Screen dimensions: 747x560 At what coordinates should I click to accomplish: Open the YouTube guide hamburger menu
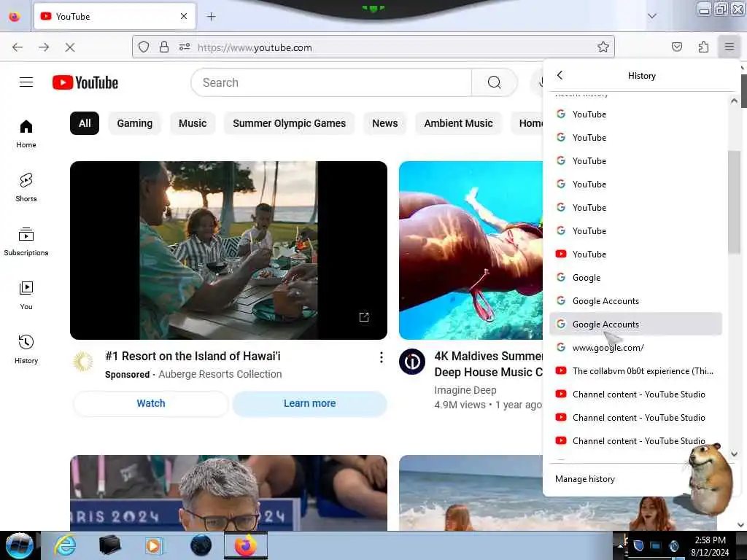[x=26, y=82]
